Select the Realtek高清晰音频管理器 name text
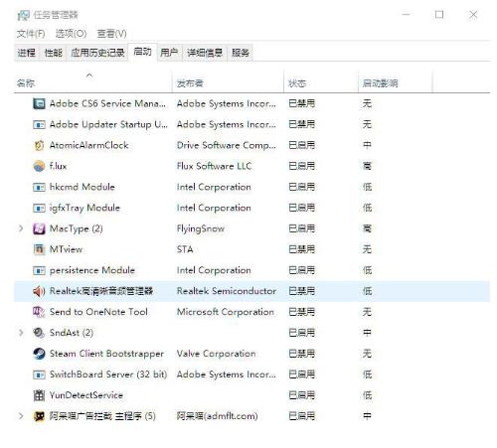497x448 pixels. pyautogui.click(x=101, y=291)
